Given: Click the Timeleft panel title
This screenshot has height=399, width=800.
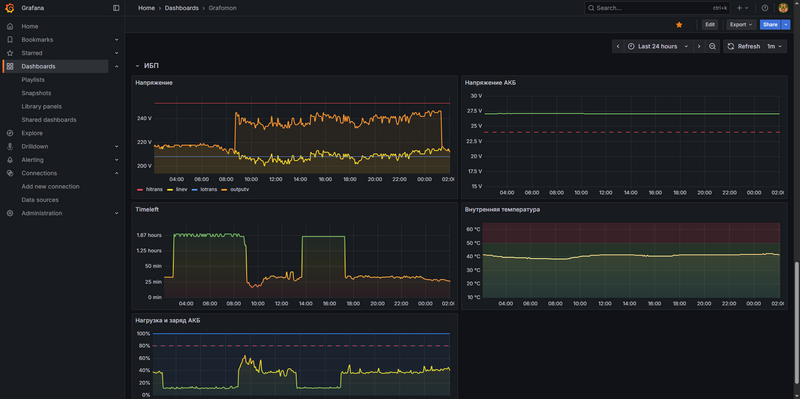Looking at the screenshot, I should [x=146, y=209].
